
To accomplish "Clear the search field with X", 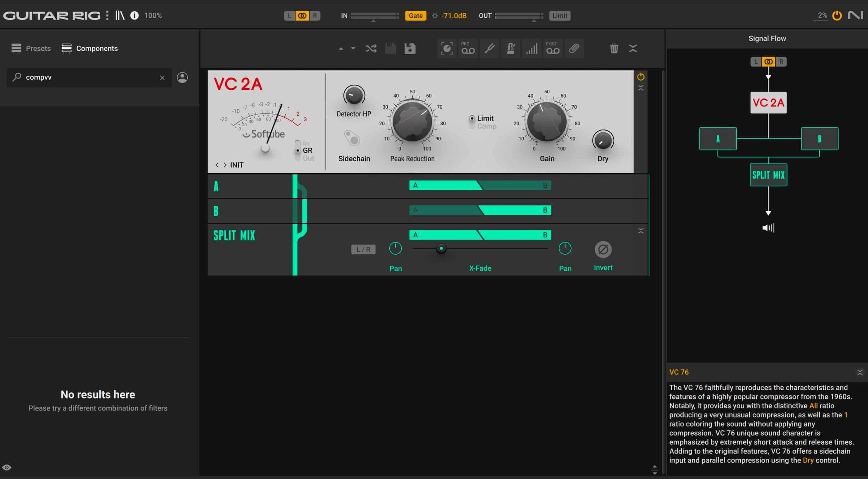I will pos(162,78).
